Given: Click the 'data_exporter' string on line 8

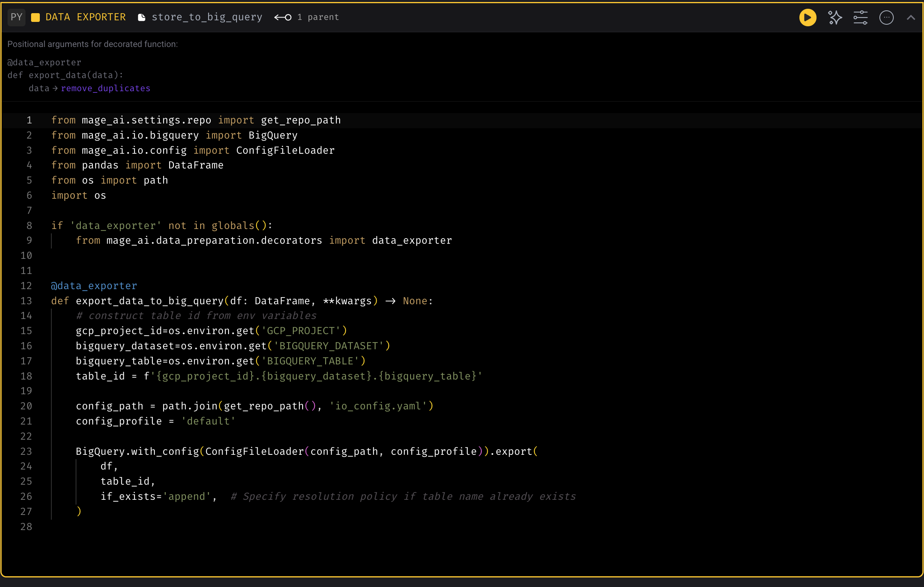Looking at the screenshot, I should coord(115,226).
